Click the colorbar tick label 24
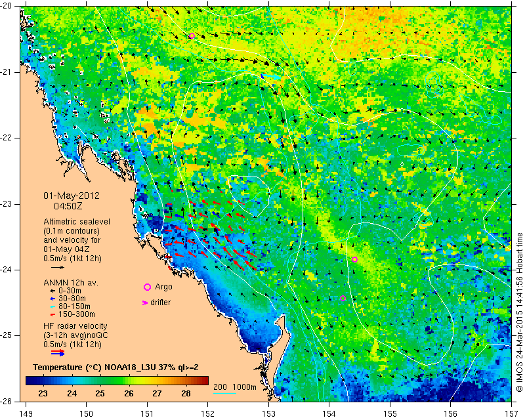The width and height of the screenshot is (525, 420). pos(72,394)
